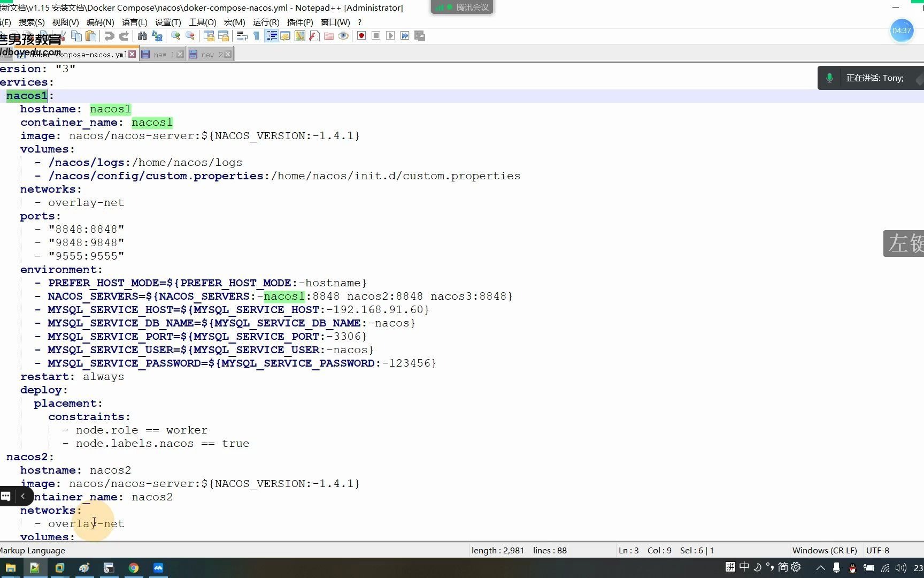Screen dimensions: 924x578
Task: Save the current recorded macro
Action: 420,36
